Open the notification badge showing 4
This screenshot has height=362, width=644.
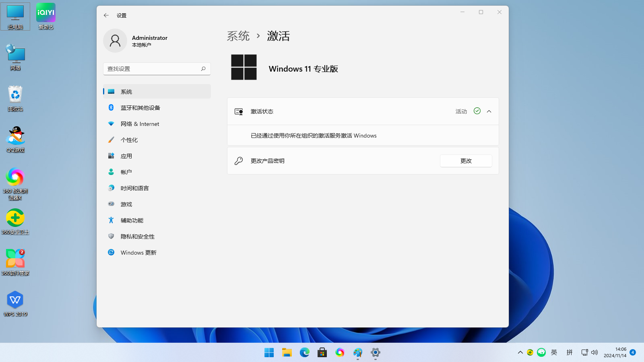pyautogui.click(x=633, y=352)
